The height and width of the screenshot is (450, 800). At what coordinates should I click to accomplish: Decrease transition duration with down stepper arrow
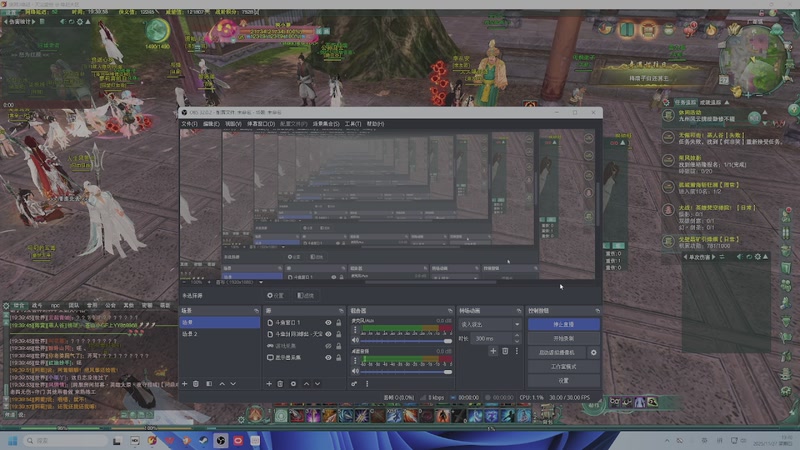[x=517, y=341]
